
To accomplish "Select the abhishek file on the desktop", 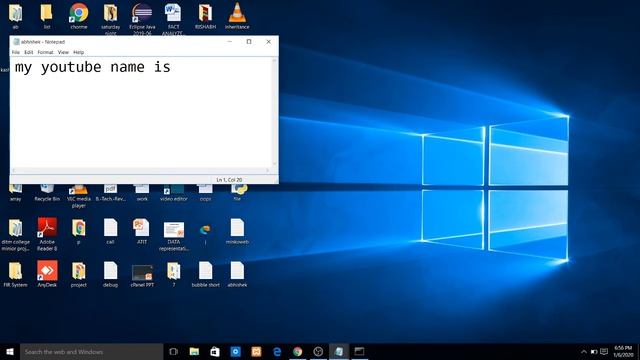I will [237, 274].
